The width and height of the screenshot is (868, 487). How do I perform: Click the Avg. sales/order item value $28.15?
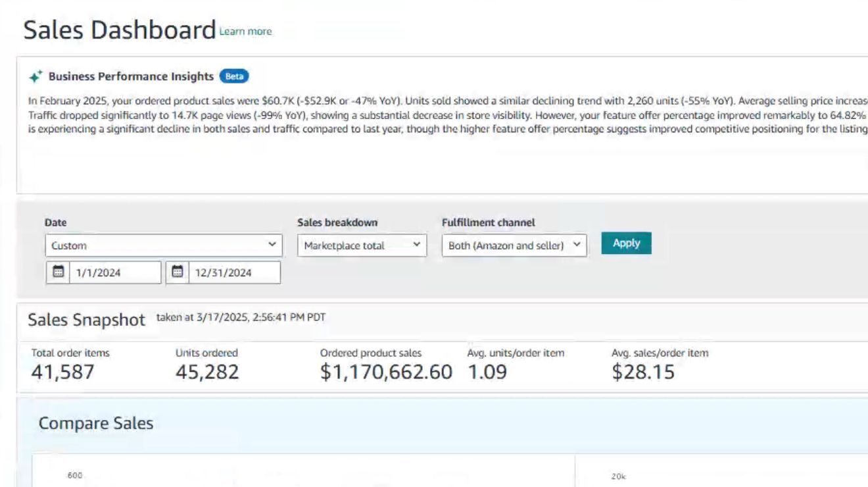click(643, 372)
